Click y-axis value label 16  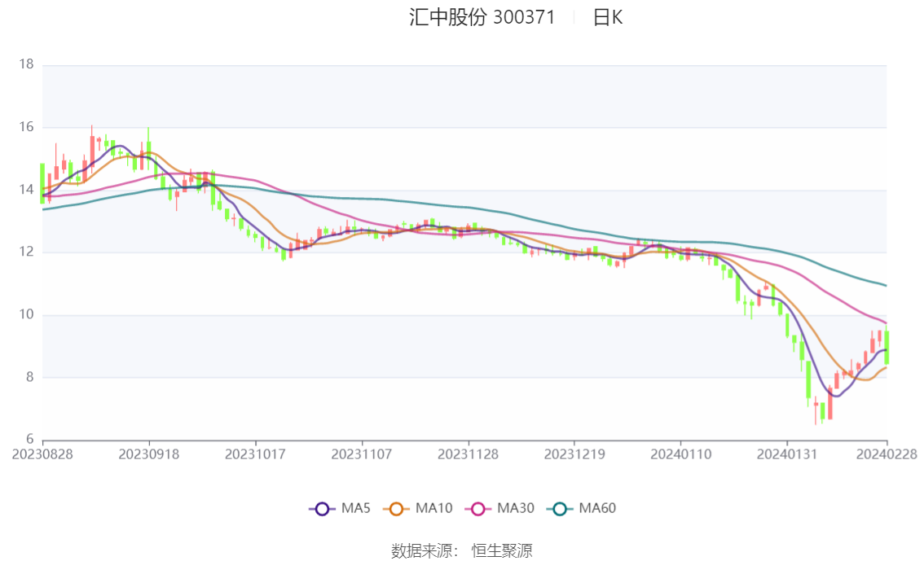tap(27, 126)
